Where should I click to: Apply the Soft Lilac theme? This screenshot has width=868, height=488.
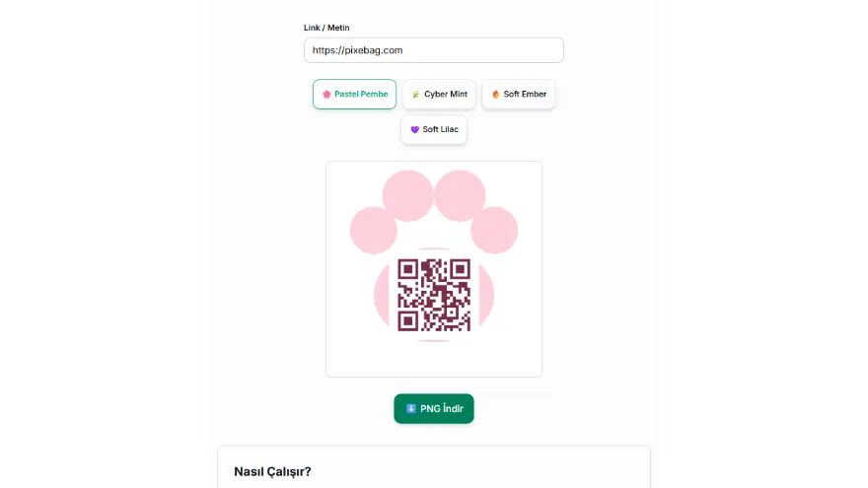click(x=434, y=129)
